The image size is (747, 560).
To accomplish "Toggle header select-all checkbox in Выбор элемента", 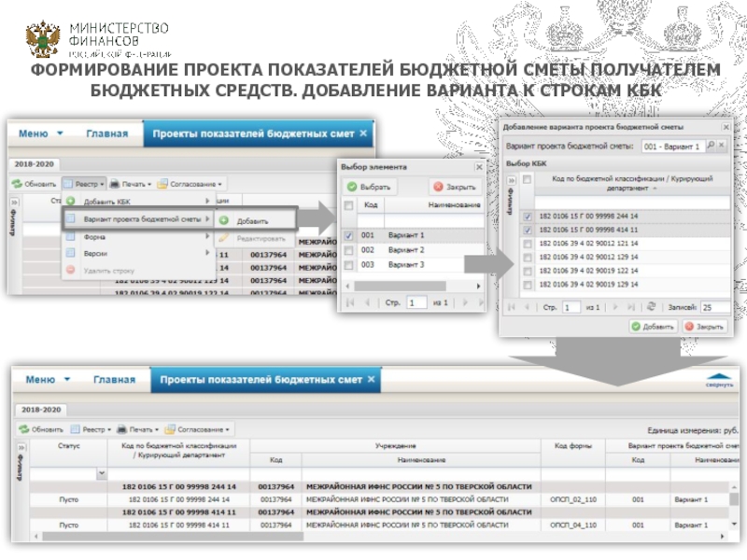I will point(348,205).
